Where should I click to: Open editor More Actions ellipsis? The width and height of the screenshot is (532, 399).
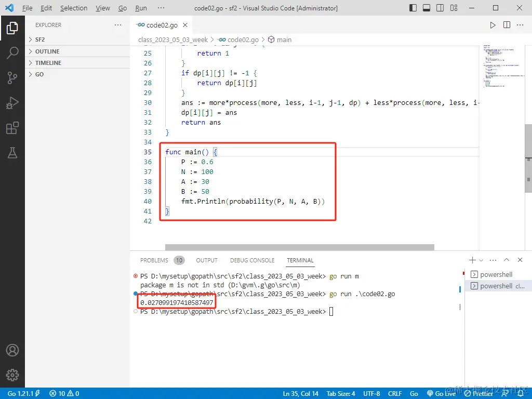[x=520, y=25]
